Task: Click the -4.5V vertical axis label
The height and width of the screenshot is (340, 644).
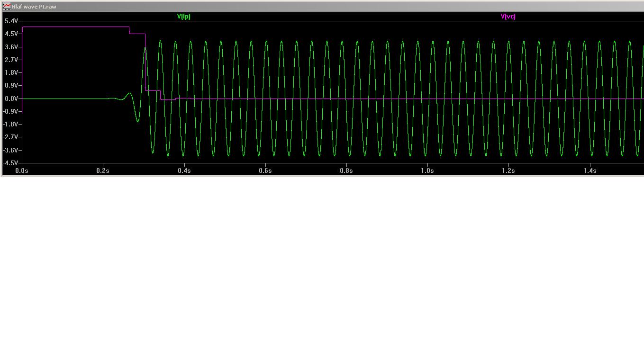Action: 10,163
